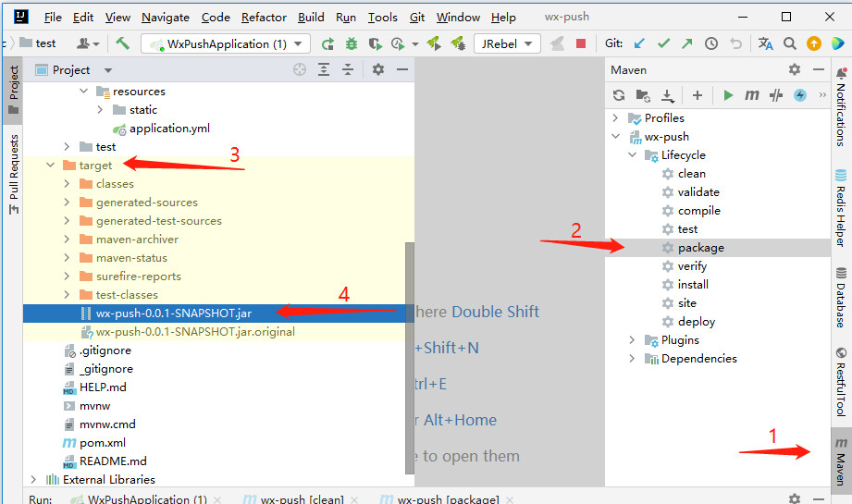Select opened file locate target icon in Project panel

(x=300, y=69)
